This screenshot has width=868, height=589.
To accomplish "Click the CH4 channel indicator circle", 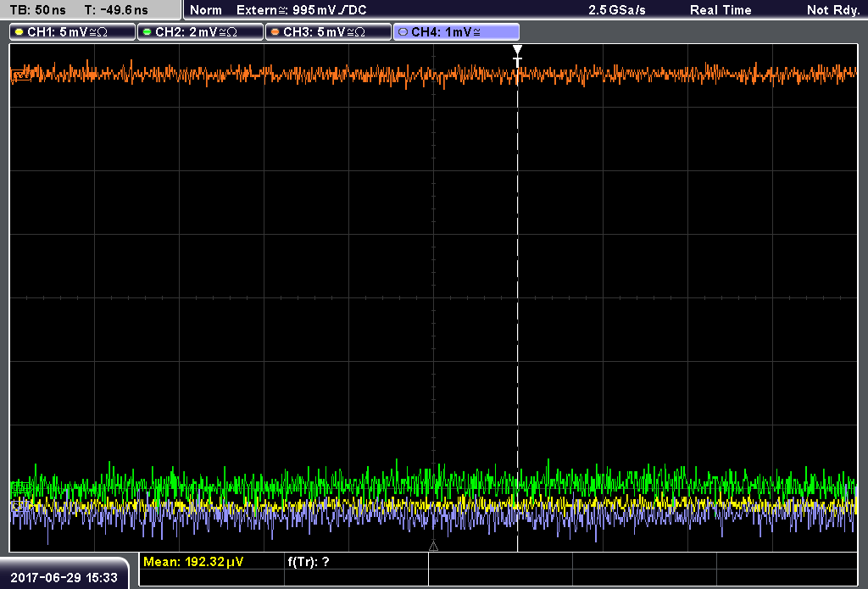I will (403, 32).
